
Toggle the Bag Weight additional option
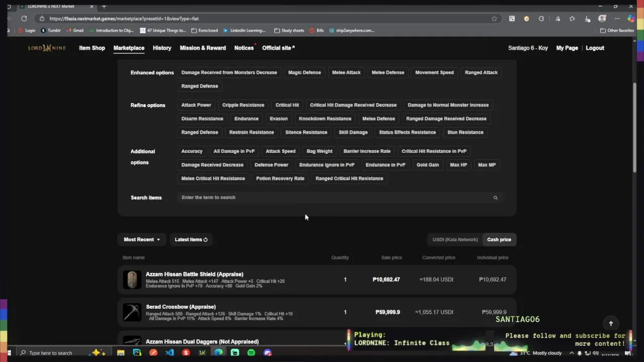coord(319,151)
